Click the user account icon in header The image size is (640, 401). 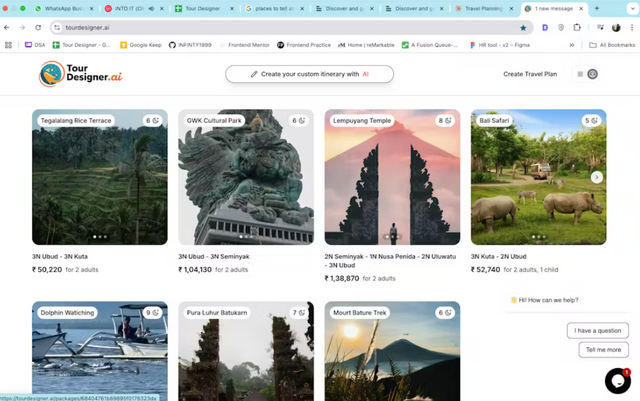(x=593, y=74)
